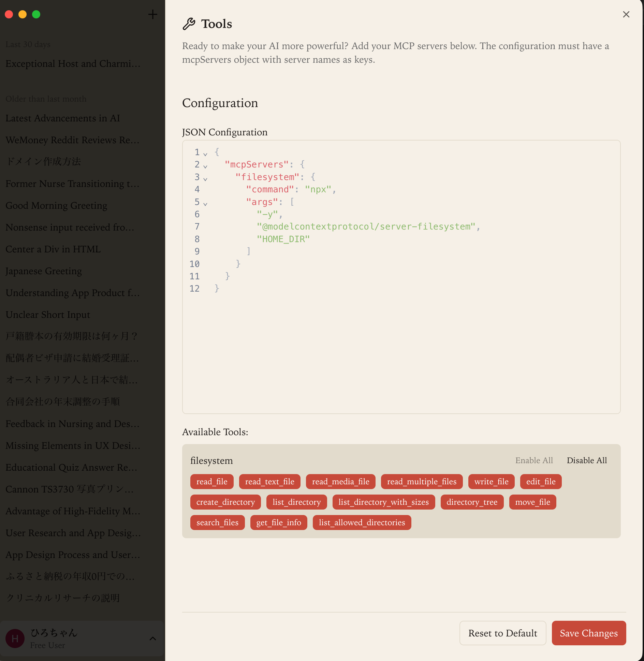The width and height of the screenshot is (644, 661).
Task: Click Disable All for filesystem tools
Action: pyautogui.click(x=587, y=460)
